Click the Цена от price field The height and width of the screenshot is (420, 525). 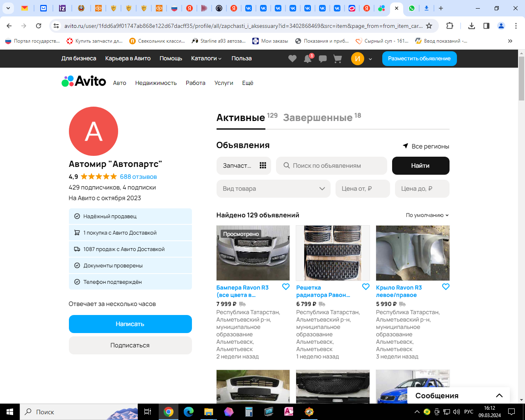point(363,189)
